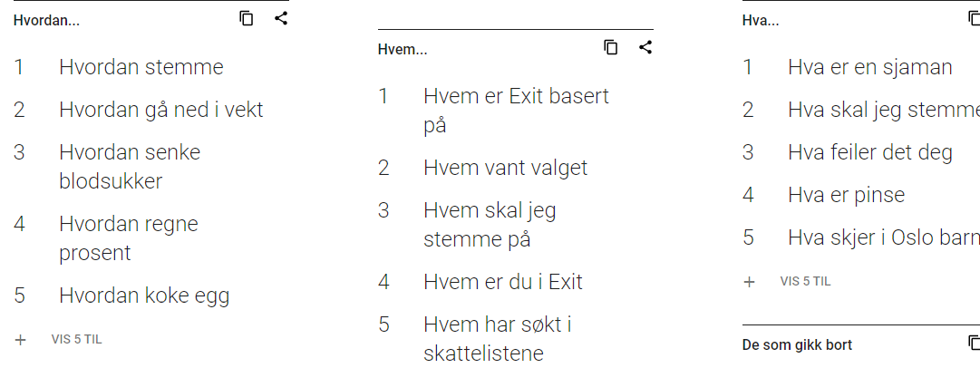The height and width of the screenshot is (368, 980).
Task: Open Hvordan regne prosent entry
Action: click(x=128, y=238)
